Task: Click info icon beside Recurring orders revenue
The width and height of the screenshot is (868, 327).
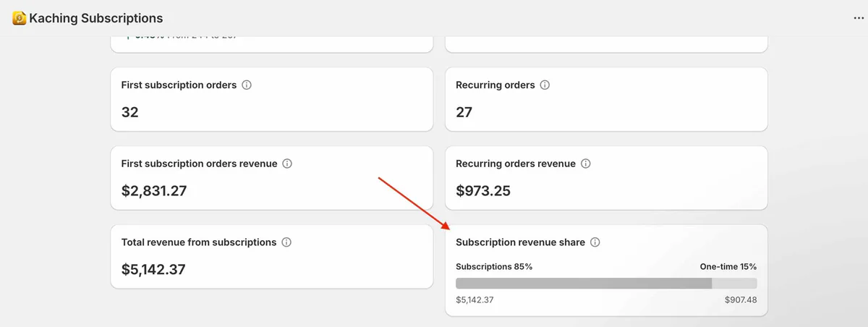Action: [586, 163]
